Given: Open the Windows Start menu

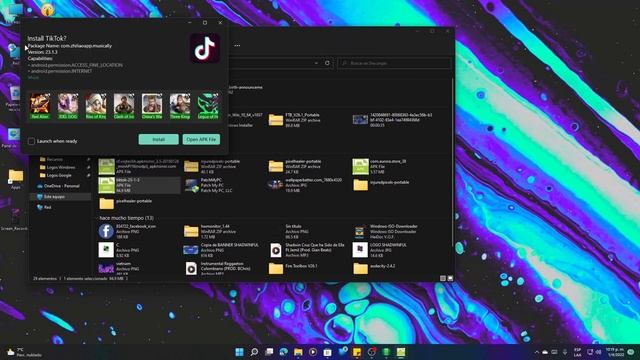Looking at the screenshot, I should pyautogui.click(x=240, y=352).
